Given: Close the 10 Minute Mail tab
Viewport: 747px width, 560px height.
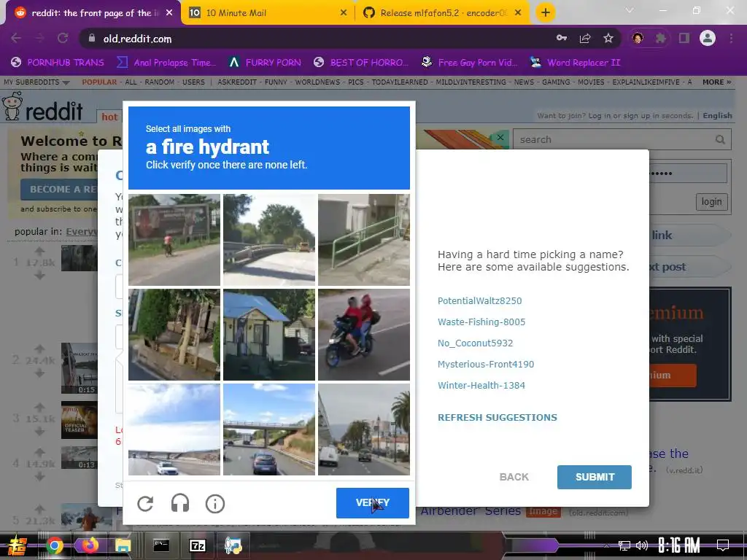Looking at the screenshot, I should point(344,13).
